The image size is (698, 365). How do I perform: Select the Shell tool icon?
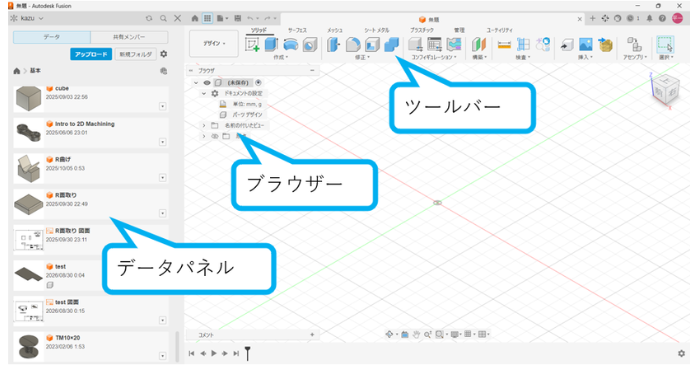click(x=372, y=45)
